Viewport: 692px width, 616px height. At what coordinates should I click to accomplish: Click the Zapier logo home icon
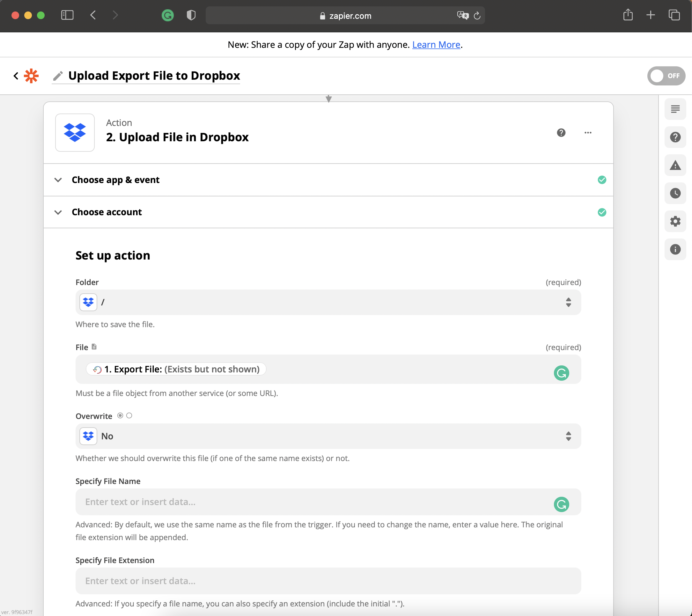[x=31, y=76]
